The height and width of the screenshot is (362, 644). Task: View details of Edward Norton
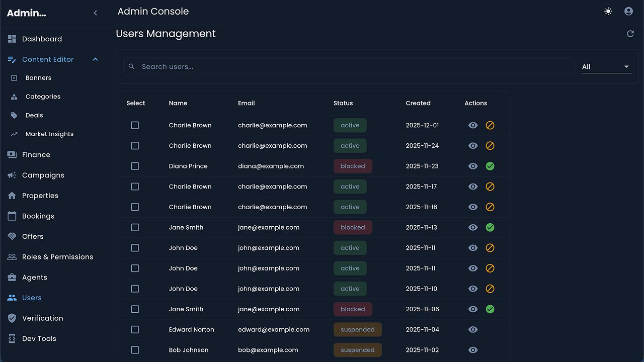click(473, 330)
